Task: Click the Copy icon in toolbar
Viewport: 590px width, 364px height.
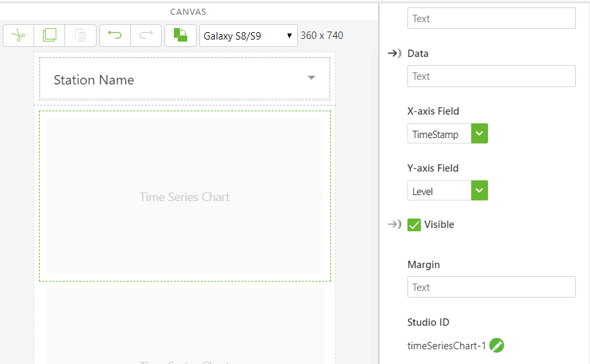Action: [50, 36]
